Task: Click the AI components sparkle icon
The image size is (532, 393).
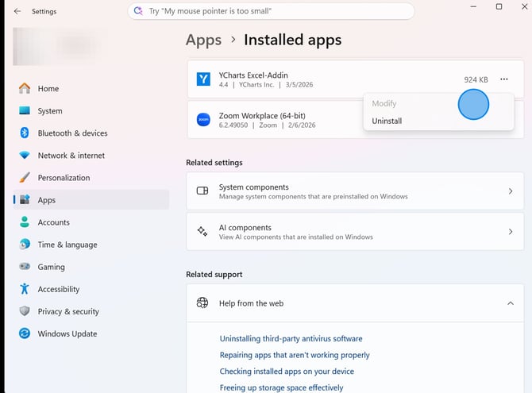Action: point(202,232)
